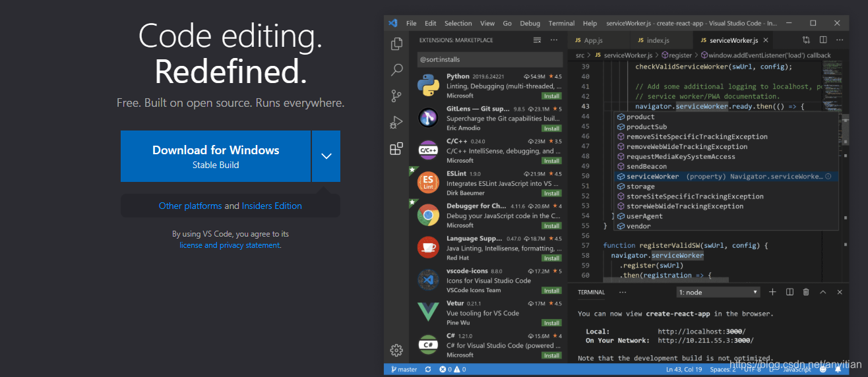This screenshot has width=868, height=377.
Task: Split the editor to the right
Action: click(823, 40)
